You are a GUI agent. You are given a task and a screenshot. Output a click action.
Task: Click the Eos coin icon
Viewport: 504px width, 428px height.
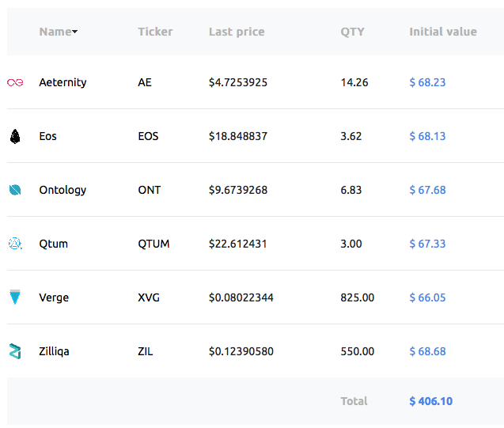15,136
